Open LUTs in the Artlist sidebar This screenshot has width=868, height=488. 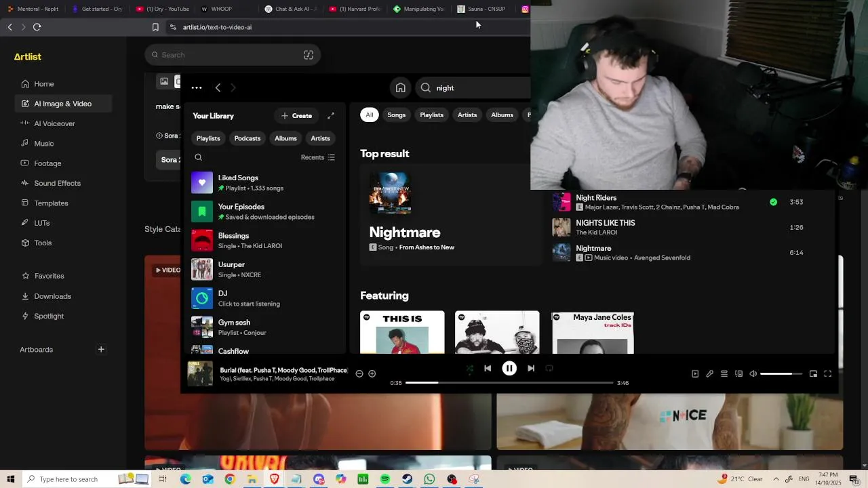[x=42, y=223]
